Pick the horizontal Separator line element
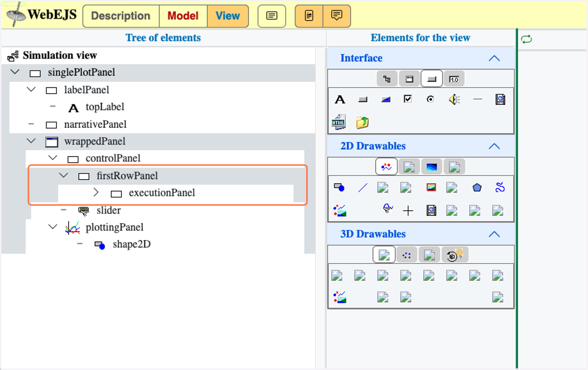588x370 pixels. pos(477,99)
